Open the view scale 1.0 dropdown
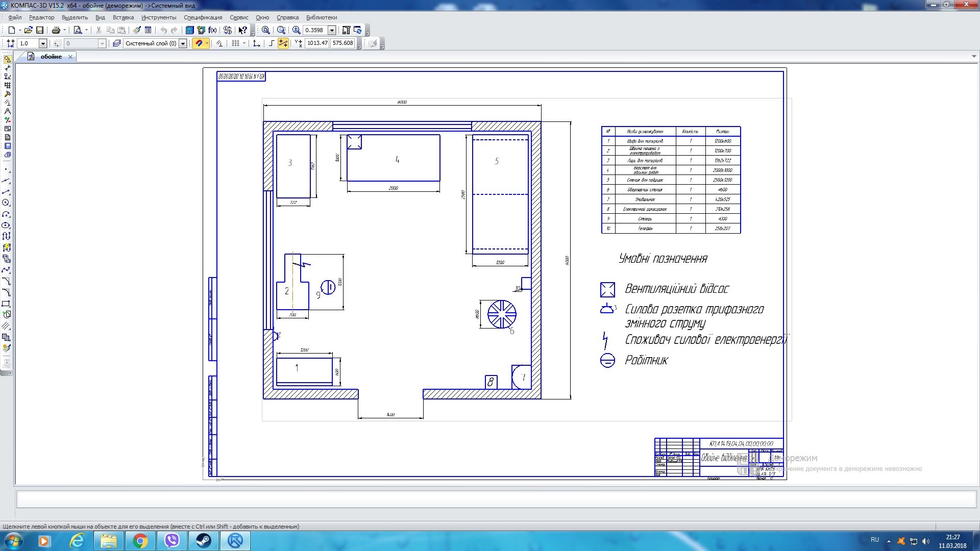 coord(43,43)
